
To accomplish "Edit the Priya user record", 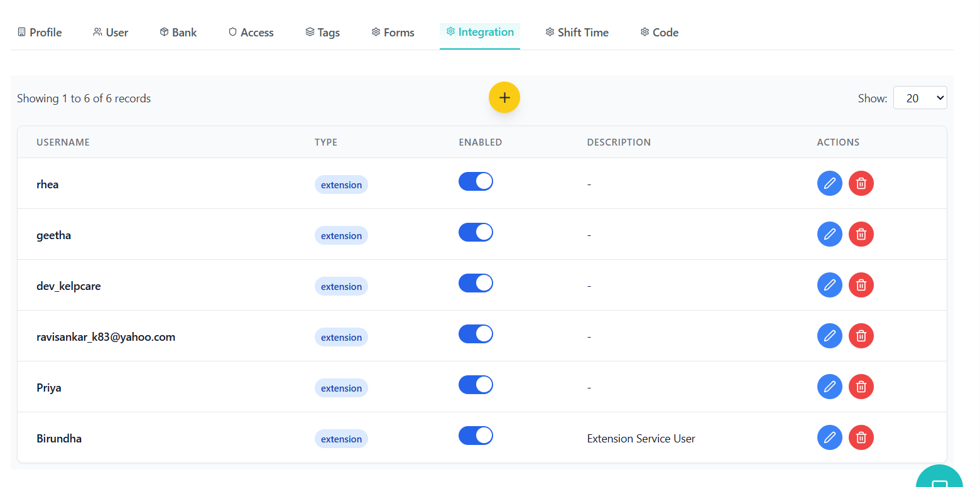I will point(829,387).
